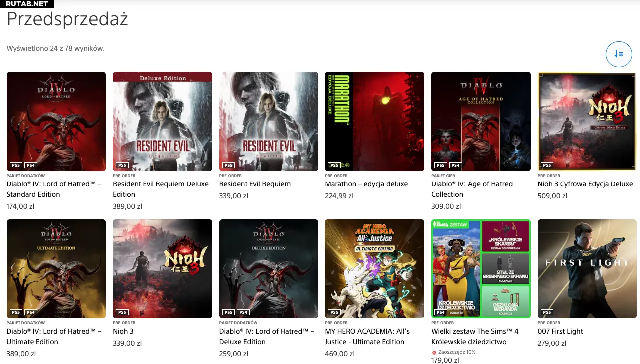
Task: Click the PS4 badge on Sims 4 bundle
Action: point(440,312)
